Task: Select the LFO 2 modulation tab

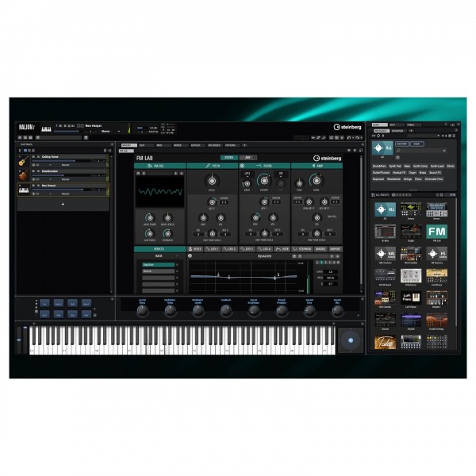Action: [229, 249]
